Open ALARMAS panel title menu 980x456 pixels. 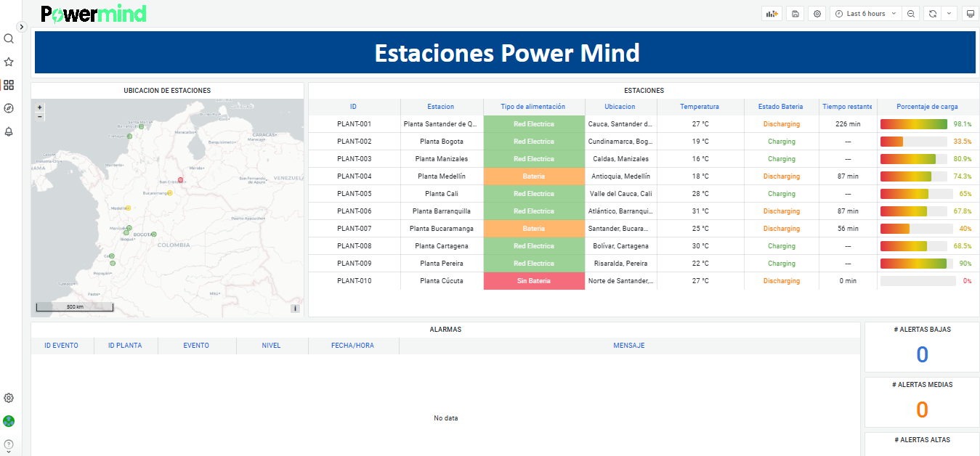point(445,330)
